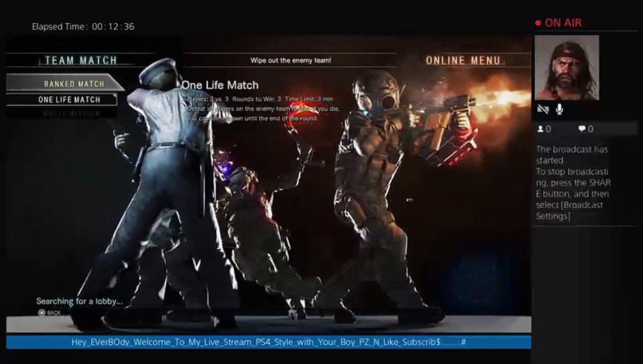Click the circle button icon beside BACK

(x=42, y=313)
